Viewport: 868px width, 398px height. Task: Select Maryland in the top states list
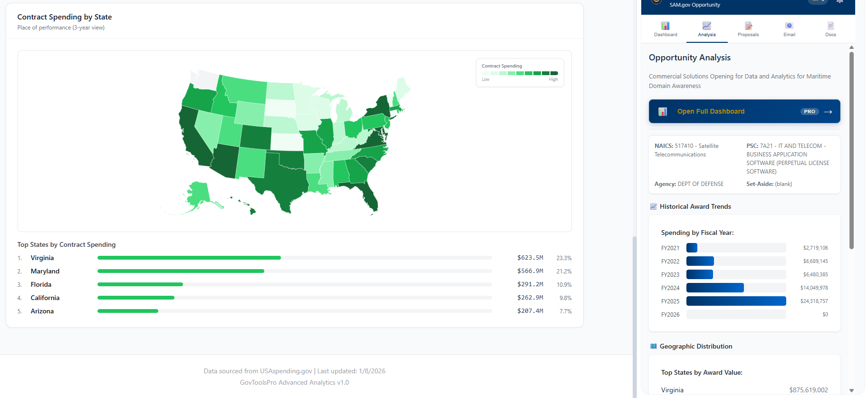tap(45, 271)
